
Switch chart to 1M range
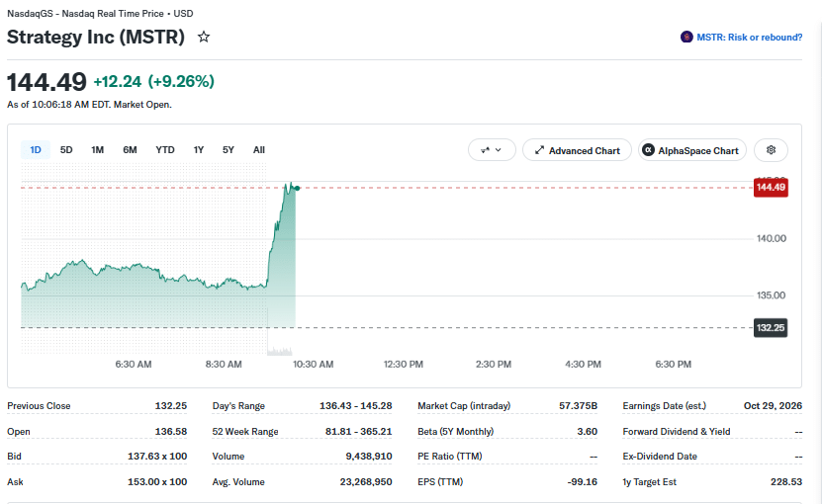coord(98,150)
